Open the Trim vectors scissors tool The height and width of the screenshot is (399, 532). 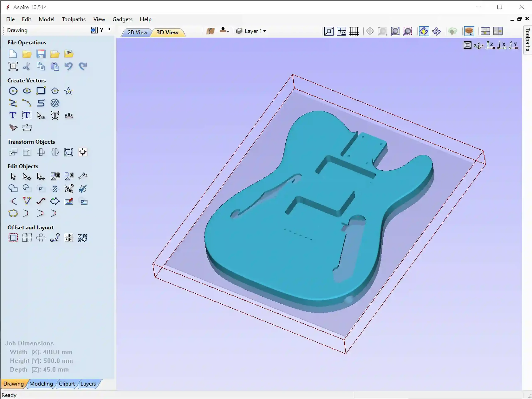click(69, 189)
